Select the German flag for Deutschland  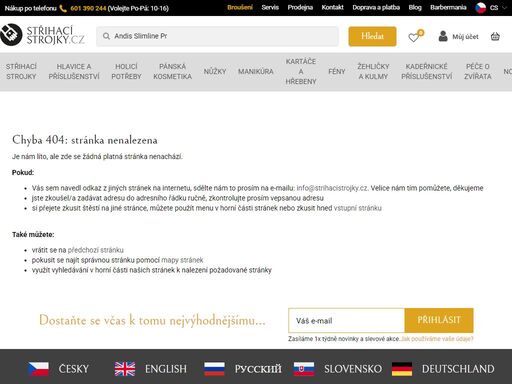pyautogui.click(x=402, y=369)
